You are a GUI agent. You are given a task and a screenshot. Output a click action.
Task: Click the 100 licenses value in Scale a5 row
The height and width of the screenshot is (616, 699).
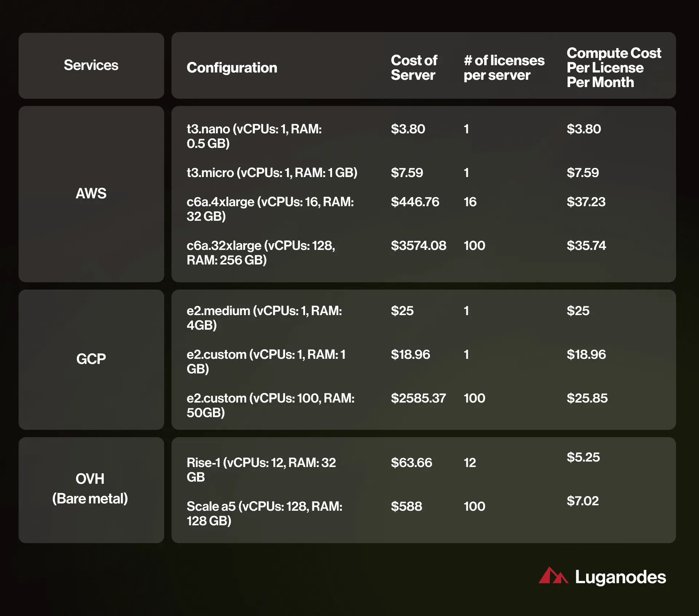click(x=474, y=506)
